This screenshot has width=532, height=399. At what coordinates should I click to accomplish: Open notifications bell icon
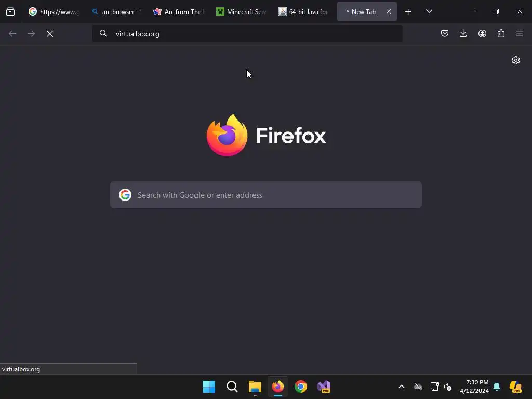(497, 387)
